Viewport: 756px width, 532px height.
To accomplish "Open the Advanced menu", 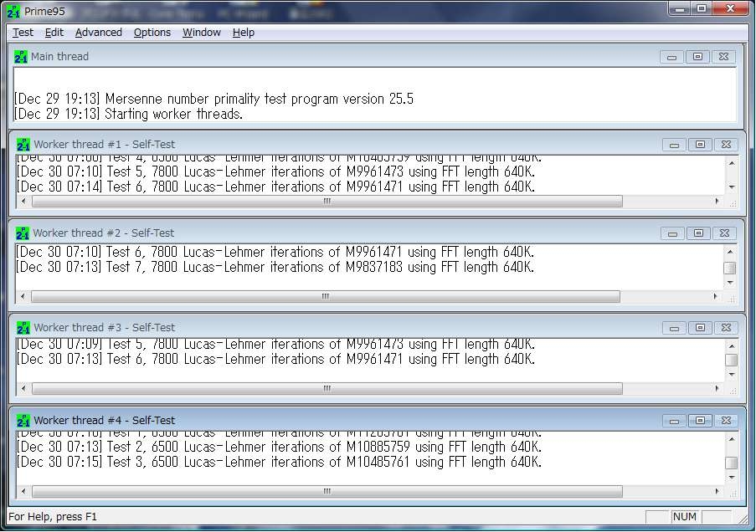I will [x=98, y=33].
